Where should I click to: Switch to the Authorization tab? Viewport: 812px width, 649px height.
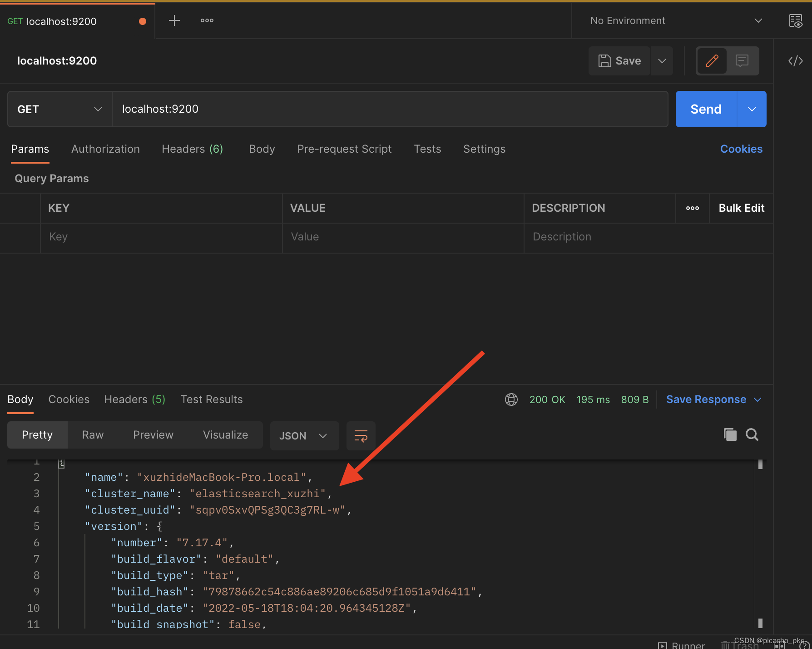pos(105,149)
